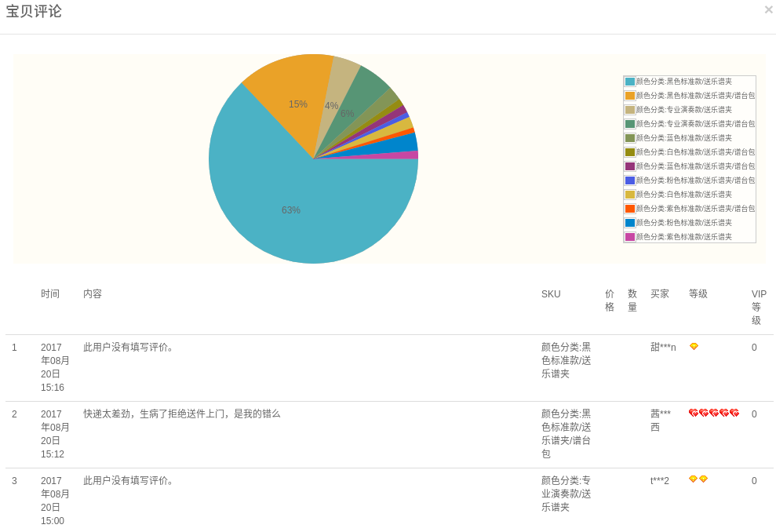Screen dimensions: 776x532
Task: Click the SKU column header
Action: (551, 294)
